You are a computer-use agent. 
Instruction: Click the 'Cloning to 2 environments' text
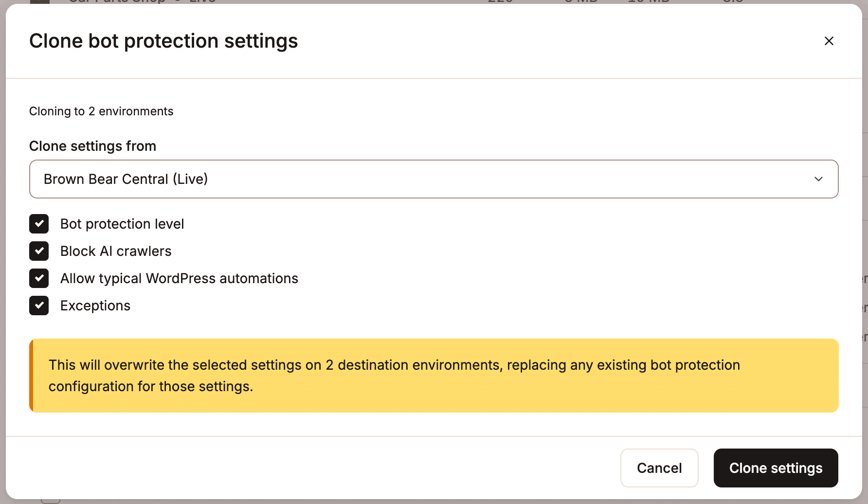[x=101, y=111]
